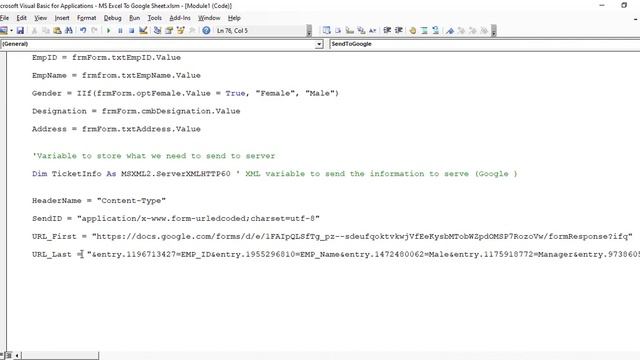Image resolution: width=640 pixels, height=360 pixels.
Task: Switch to Full Module View button at bottom-left
Action: pos(9,356)
